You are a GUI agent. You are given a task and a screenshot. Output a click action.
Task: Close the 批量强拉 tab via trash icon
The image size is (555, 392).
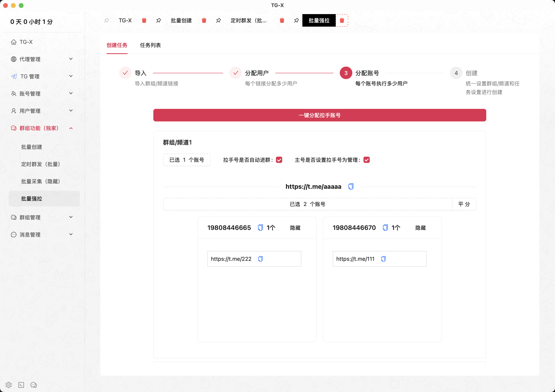[342, 21]
